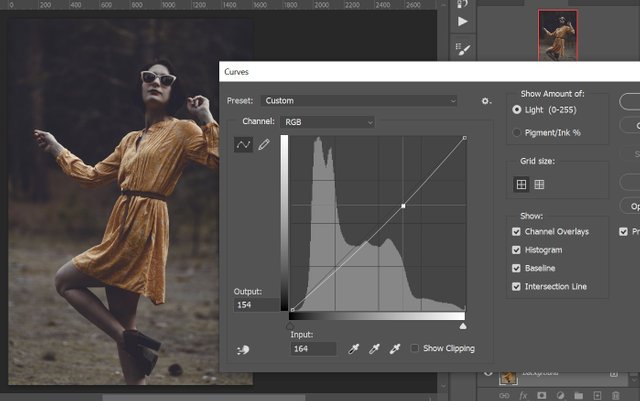The width and height of the screenshot is (640, 401).
Task: Click the white point input slider triangle
Action: coord(463,326)
